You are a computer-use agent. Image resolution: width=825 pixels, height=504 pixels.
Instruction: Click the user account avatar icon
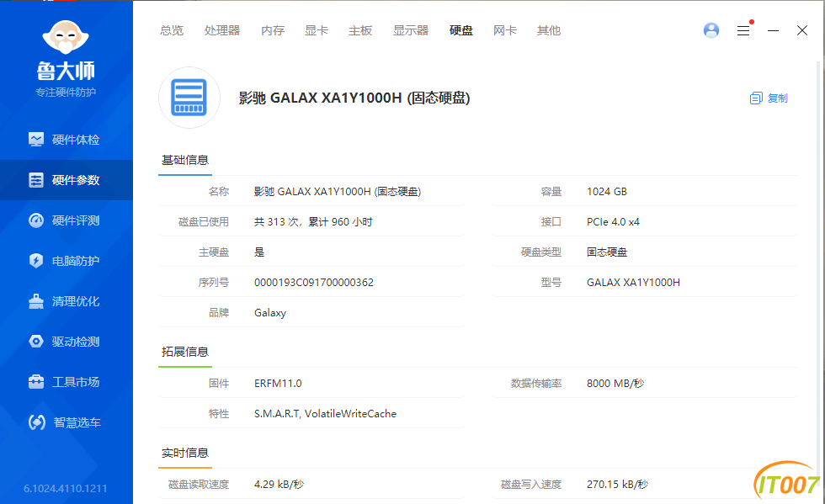[x=711, y=30]
